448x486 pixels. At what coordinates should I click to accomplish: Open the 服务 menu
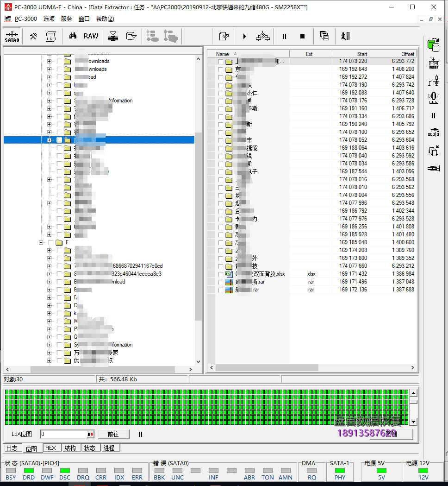(67, 19)
